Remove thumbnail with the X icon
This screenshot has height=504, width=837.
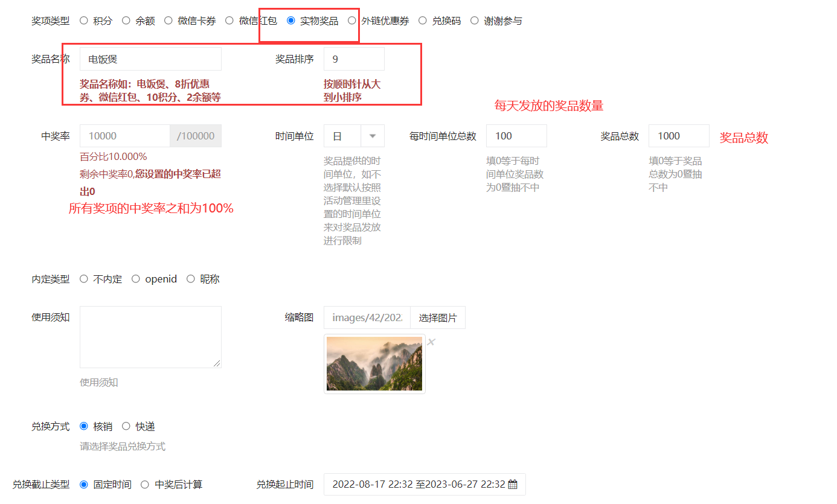pos(431,342)
